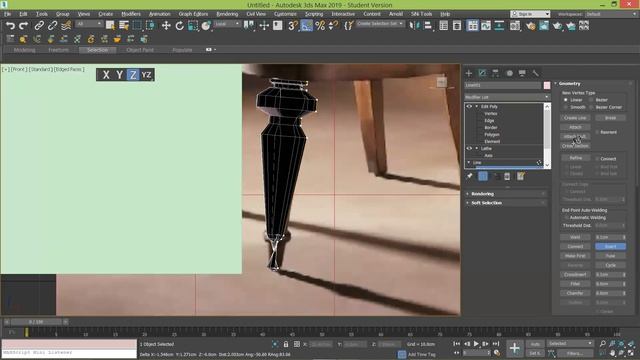Image resolution: width=640 pixels, height=360 pixels.
Task: Select the Smooth vertex type radio
Action: click(x=566, y=107)
